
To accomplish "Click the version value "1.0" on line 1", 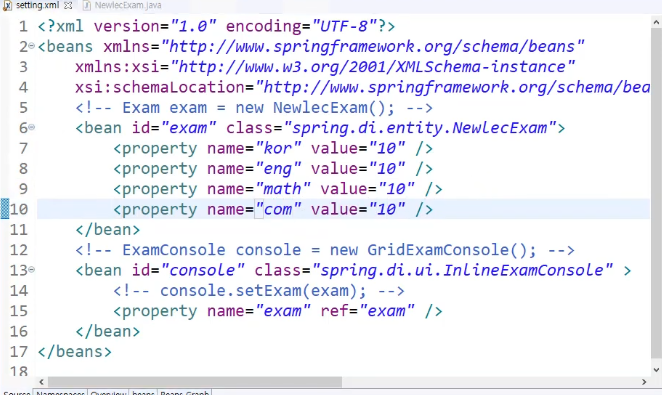I will click(193, 26).
